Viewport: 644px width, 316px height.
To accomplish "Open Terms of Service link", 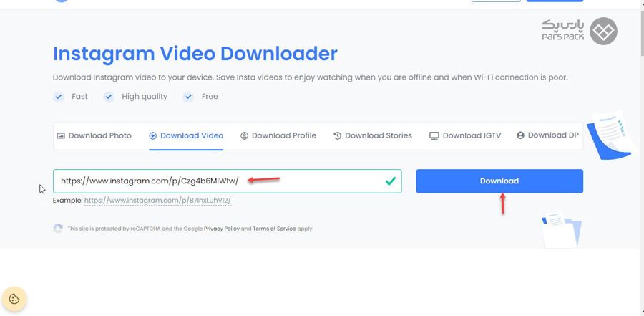I will (x=274, y=229).
